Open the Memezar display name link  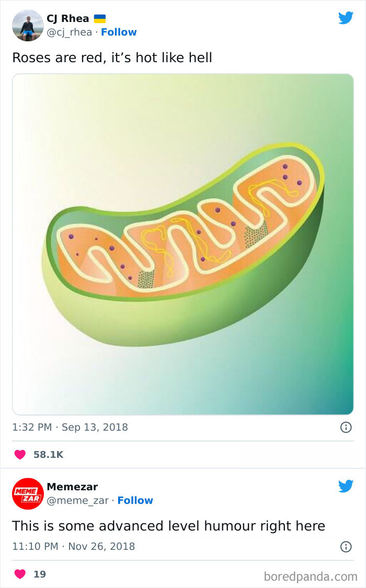(72, 487)
